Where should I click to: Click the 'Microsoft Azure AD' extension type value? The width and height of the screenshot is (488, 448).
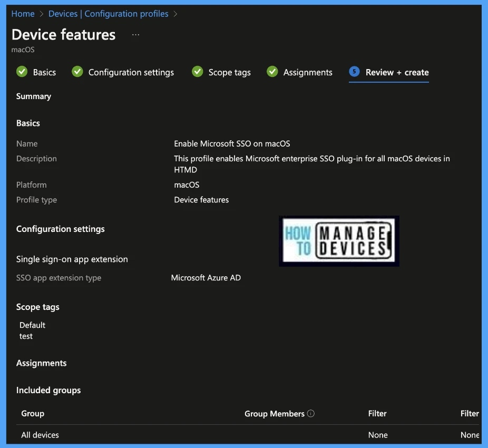coord(206,278)
